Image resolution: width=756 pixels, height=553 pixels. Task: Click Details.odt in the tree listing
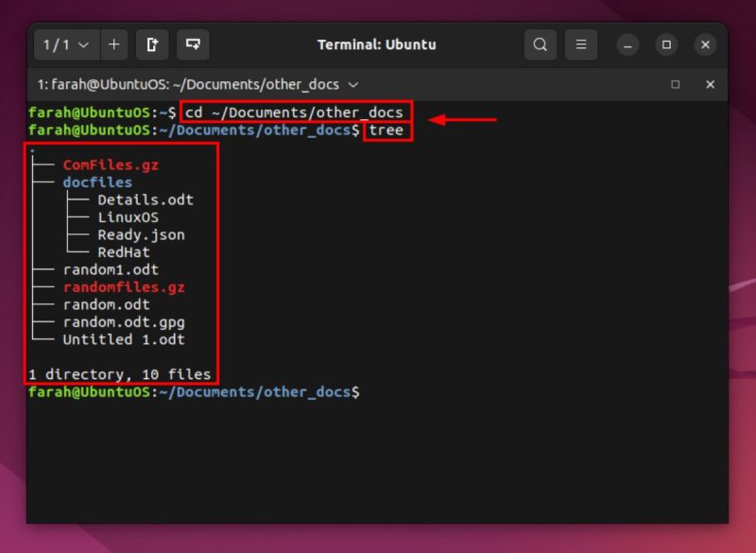point(145,199)
